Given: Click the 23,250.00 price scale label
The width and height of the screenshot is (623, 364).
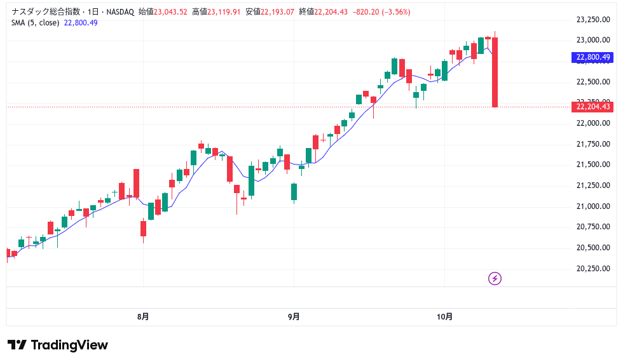Looking at the screenshot, I should tap(592, 20).
